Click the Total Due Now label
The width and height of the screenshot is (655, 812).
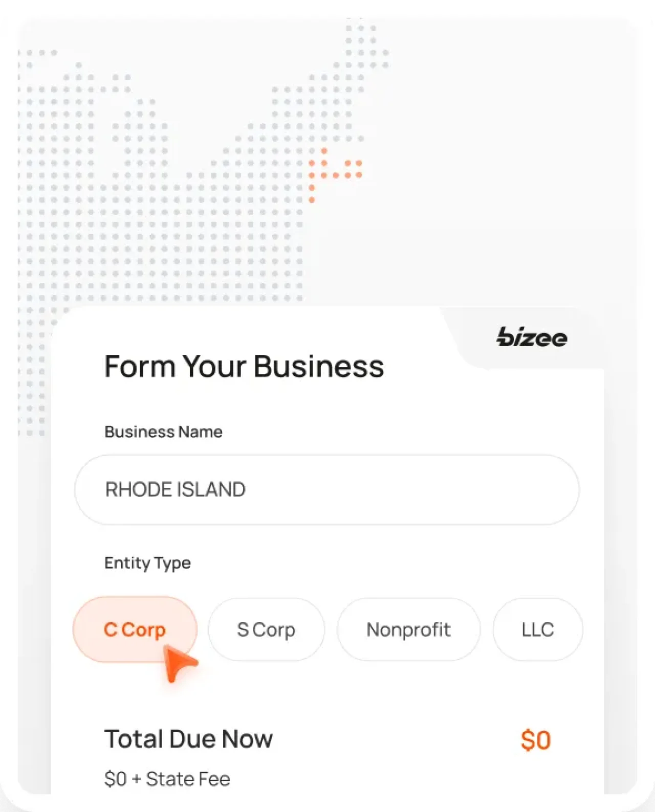pyautogui.click(x=189, y=738)
